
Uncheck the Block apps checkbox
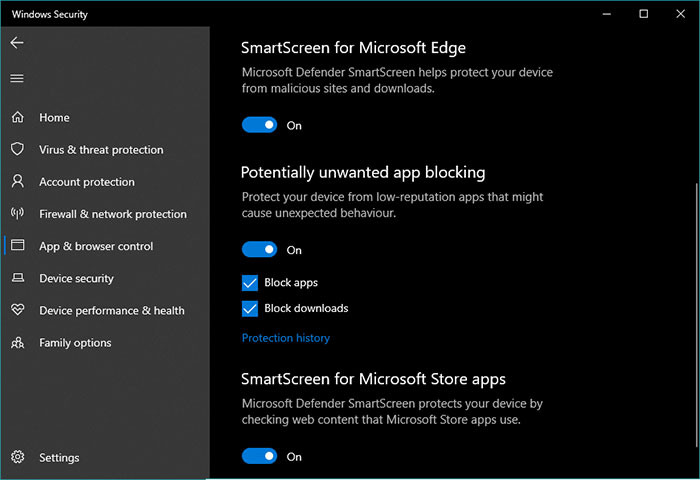click(x=250, y=283)
